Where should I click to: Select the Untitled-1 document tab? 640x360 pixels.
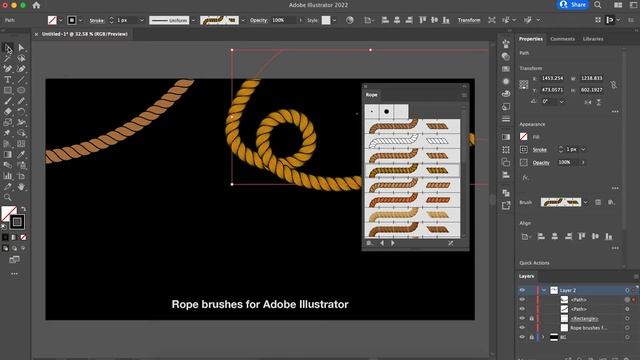pos(85,34)
